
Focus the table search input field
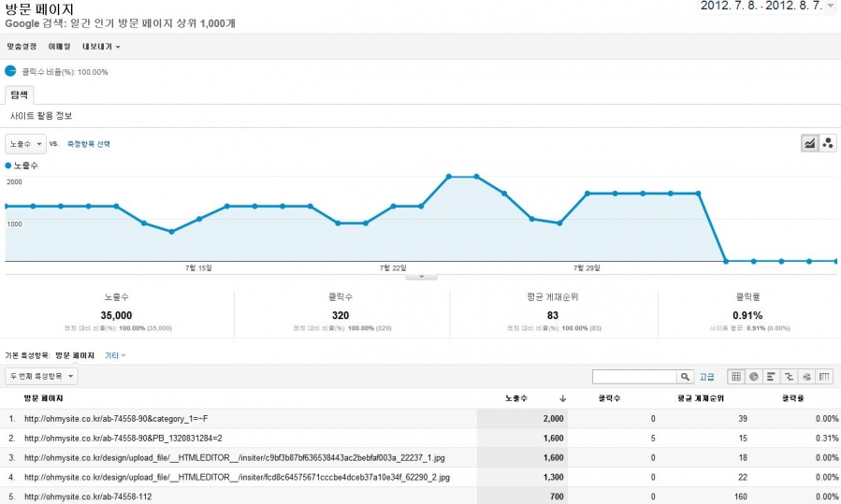pos(635,377)
